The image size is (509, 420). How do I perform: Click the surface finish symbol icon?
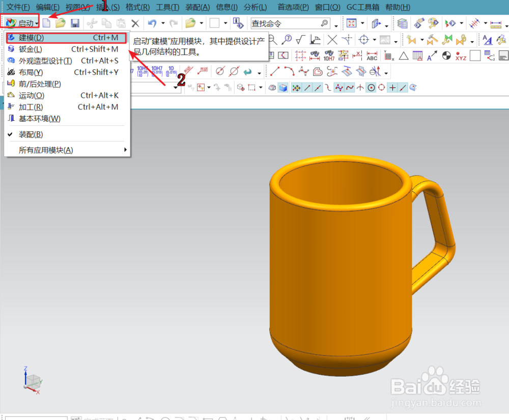coord(300,40)
